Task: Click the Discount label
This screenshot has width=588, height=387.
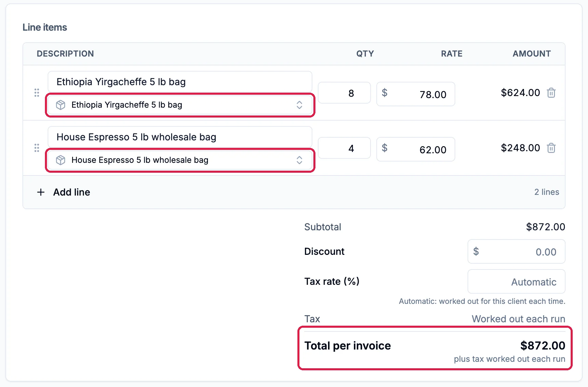Action: point(324,251)
